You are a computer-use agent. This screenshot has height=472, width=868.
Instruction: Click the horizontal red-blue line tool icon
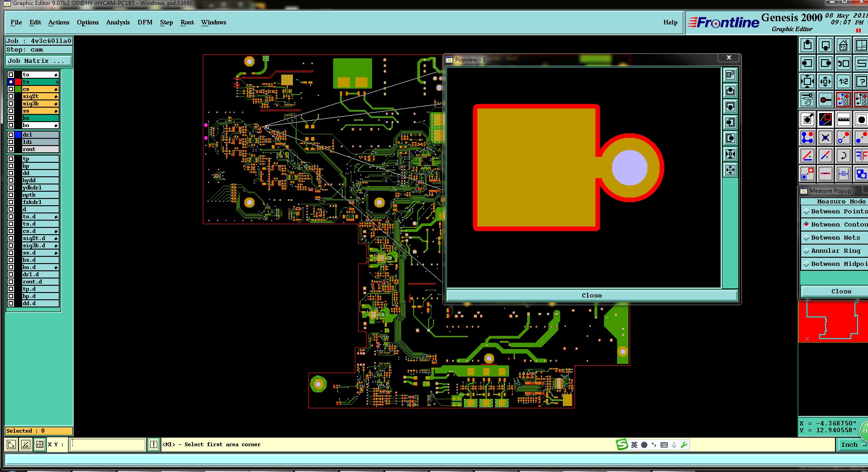pos(826,174)
